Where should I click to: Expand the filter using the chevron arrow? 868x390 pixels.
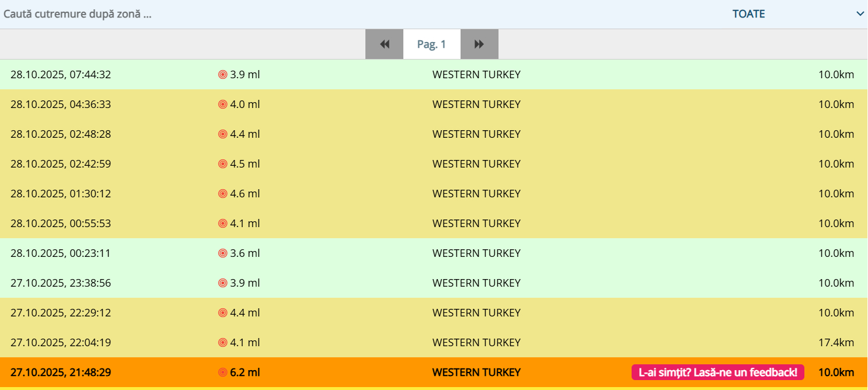click(860, 14)
